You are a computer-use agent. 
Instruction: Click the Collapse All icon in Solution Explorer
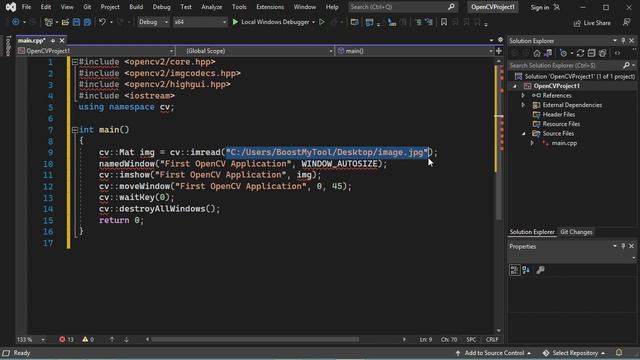pyautogui.click(x=591, y=53)
